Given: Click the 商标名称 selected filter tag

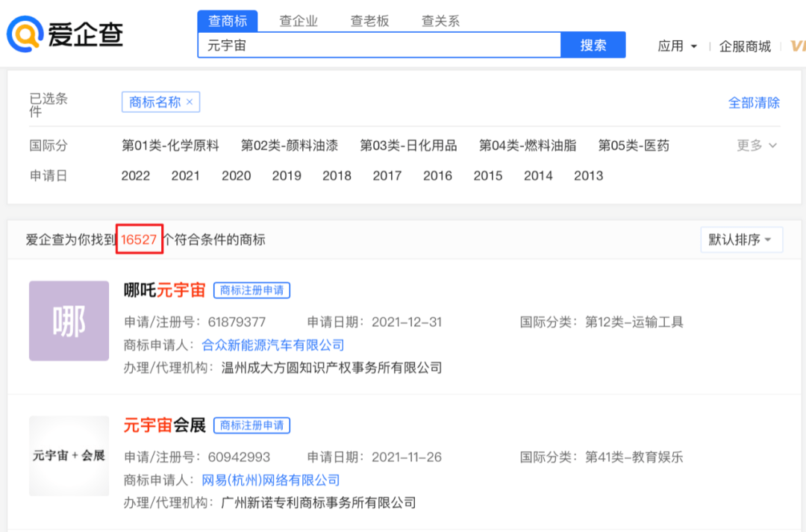Looking at the screenshot, I should (160, 101).
